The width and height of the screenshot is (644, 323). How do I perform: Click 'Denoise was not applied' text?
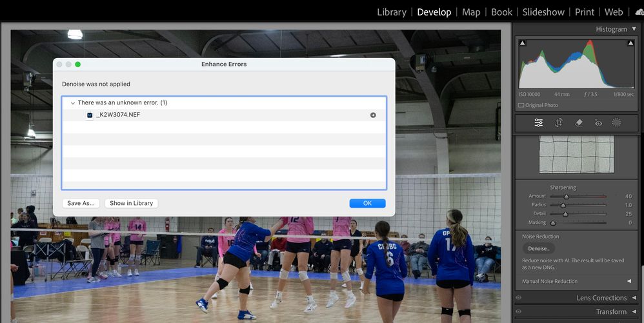click(96, 84)
